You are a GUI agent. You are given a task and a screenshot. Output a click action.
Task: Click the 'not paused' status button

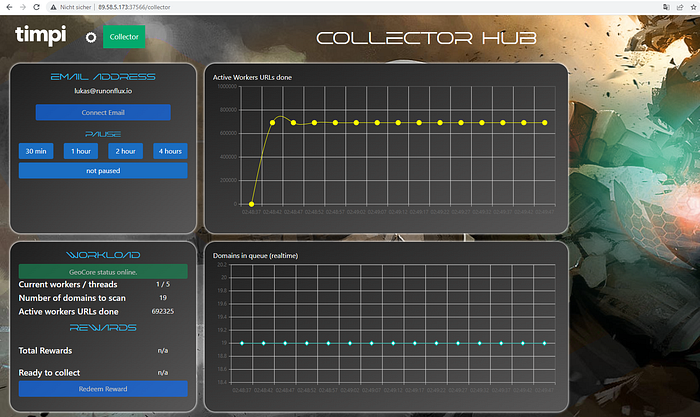(103, 171)
